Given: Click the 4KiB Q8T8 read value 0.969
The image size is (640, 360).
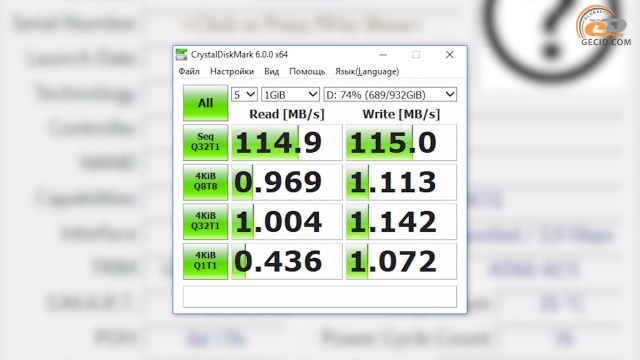Looking at the screenshot, I should [287, 182].
